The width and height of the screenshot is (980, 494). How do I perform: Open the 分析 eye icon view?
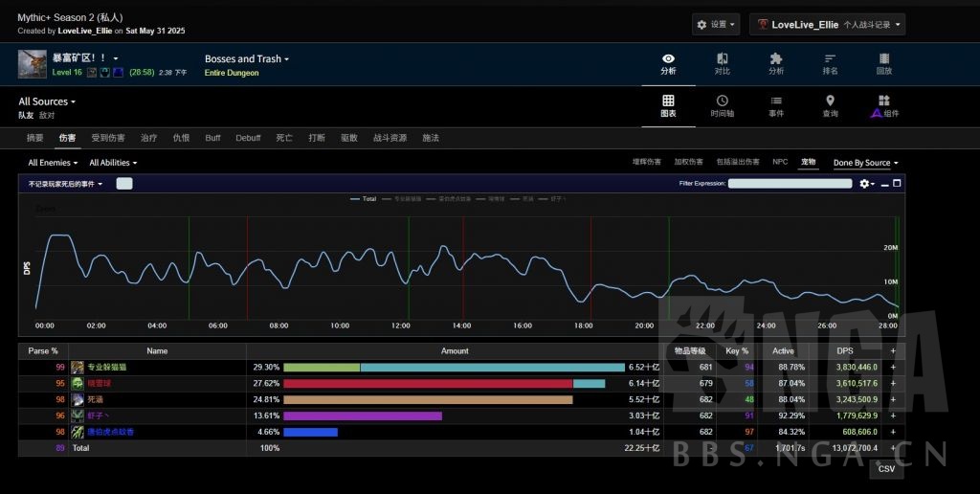(668, 63)
